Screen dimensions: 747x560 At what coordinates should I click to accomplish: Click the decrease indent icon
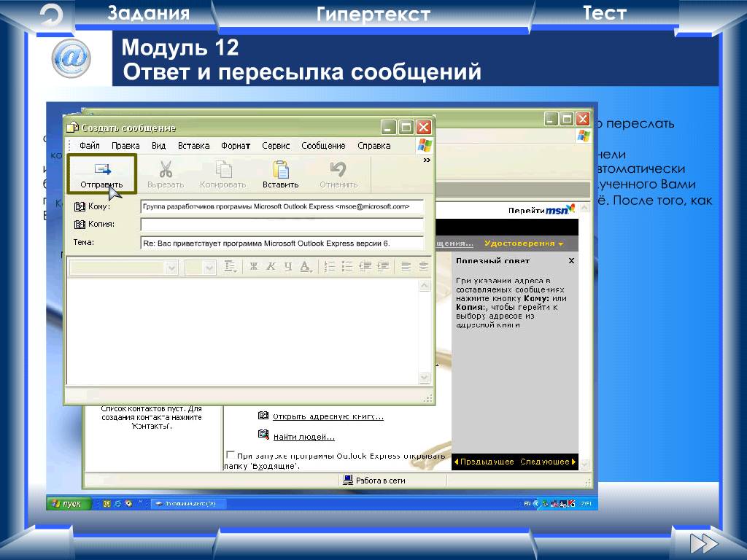[365, 267]
